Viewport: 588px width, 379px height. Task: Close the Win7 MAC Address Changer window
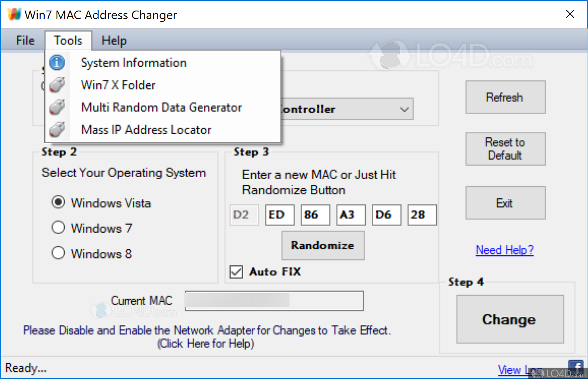click(x=570, y=14)
